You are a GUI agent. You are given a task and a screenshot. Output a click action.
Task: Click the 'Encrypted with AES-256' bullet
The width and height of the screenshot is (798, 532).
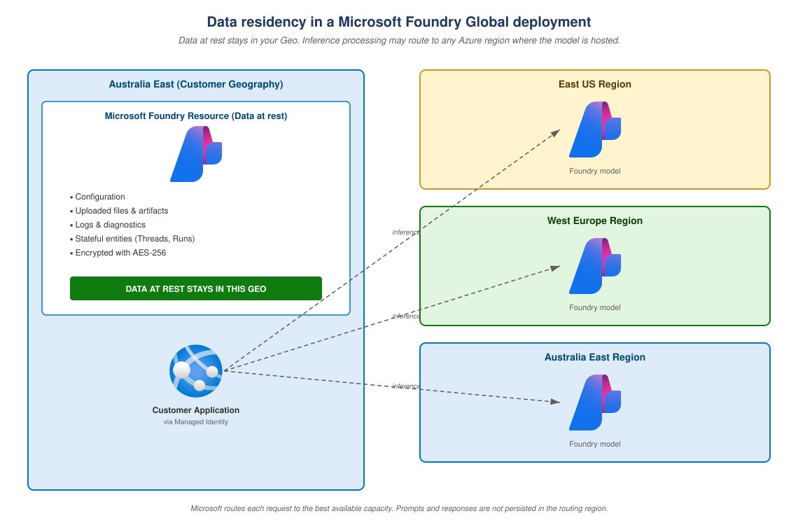(118, 253)
